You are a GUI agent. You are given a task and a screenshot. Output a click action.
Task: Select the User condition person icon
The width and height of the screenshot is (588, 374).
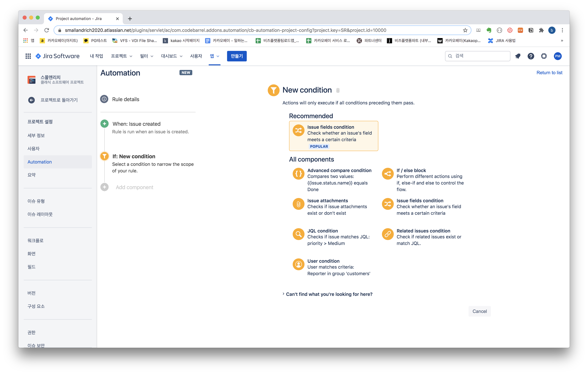coord(298,264)
